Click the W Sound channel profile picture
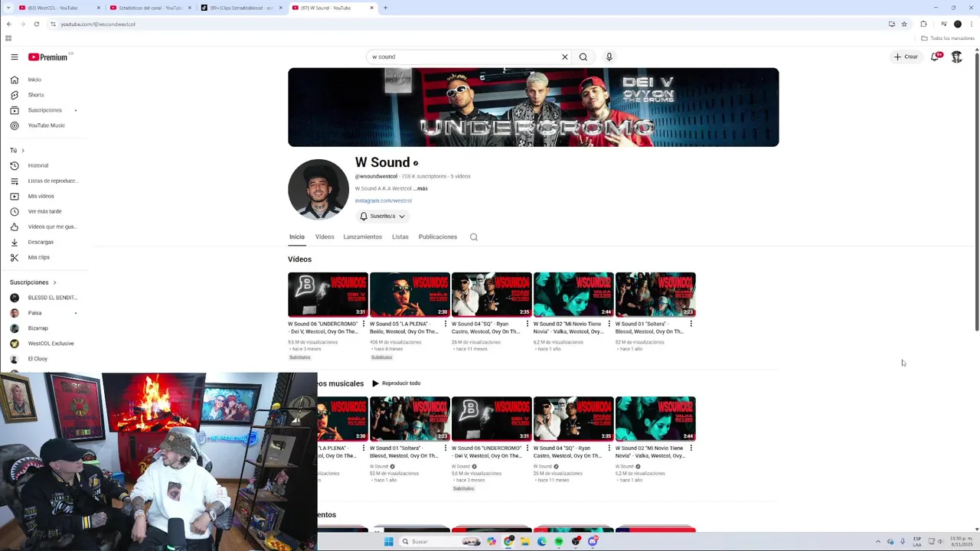This screenshot has height=551, width=980. click(318, 190)
